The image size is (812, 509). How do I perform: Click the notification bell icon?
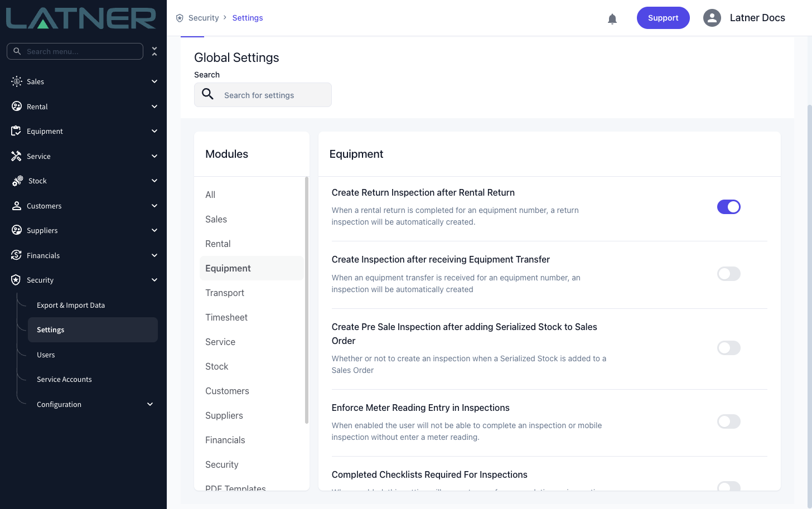tap(612, 19)
